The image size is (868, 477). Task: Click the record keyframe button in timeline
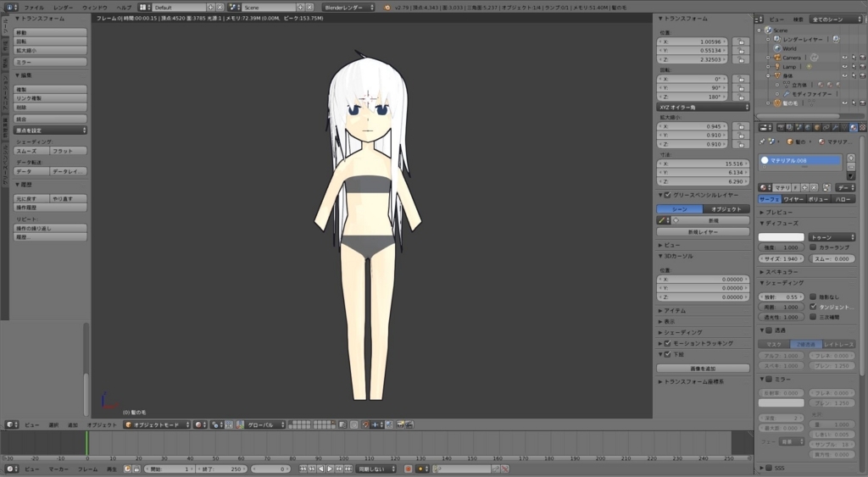(x=408, y=469)
